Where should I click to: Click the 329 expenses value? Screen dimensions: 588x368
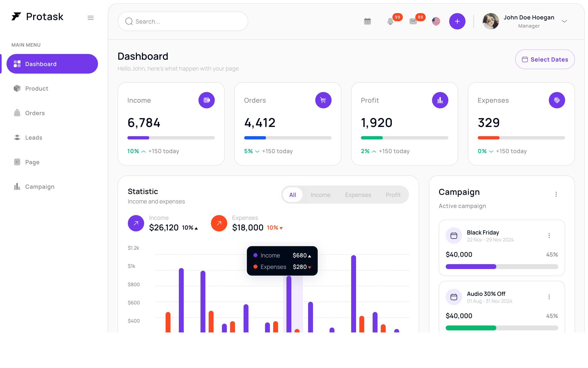(x=489, y=122)
